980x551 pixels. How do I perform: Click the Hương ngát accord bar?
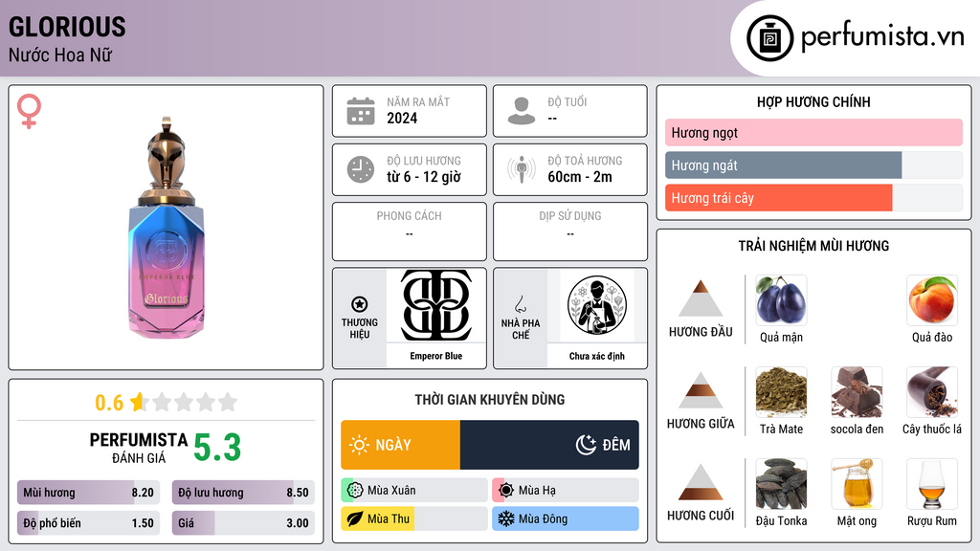click(x=813, y=165)
